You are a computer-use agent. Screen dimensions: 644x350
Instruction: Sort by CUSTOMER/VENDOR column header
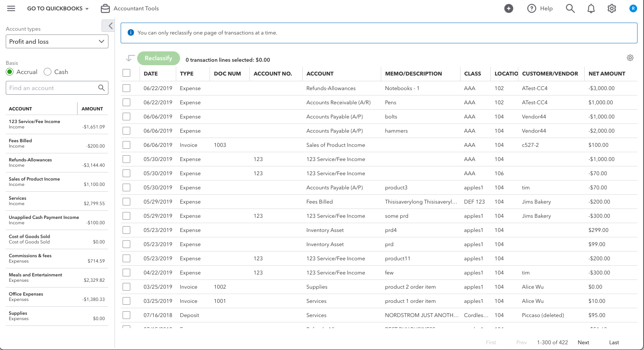point(550,74)
